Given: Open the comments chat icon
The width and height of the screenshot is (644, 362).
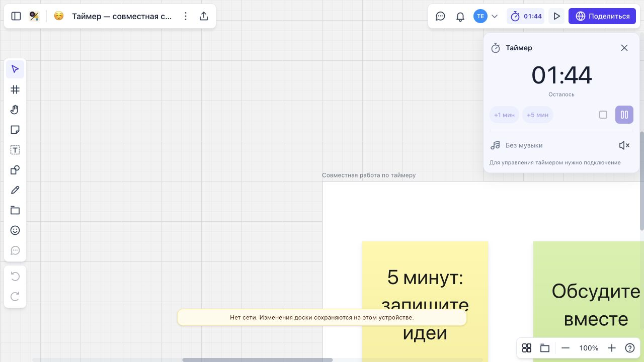Looking at the screenshot, I should click(x=440, y=16).
